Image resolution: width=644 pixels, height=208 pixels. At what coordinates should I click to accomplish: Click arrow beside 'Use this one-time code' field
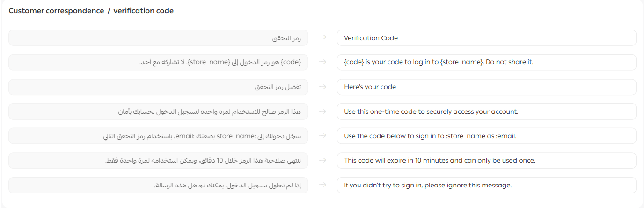point(322,111)
